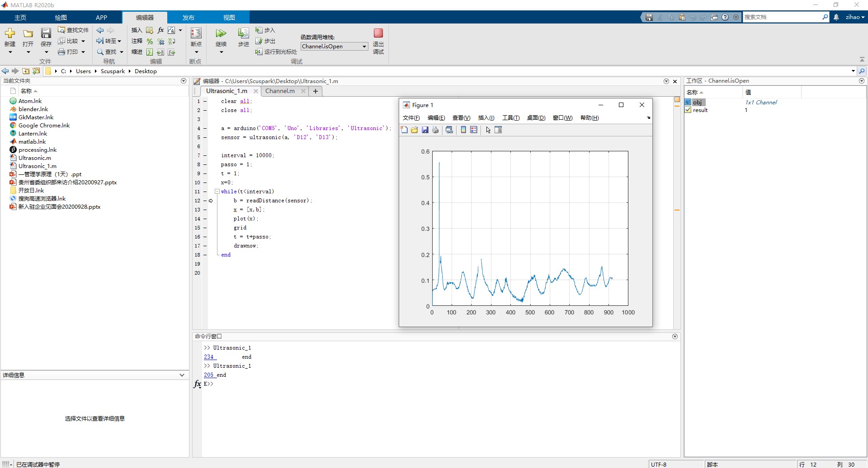
Task: Click the 查找文件 (Find Files) button
Action: coord(73,30)
